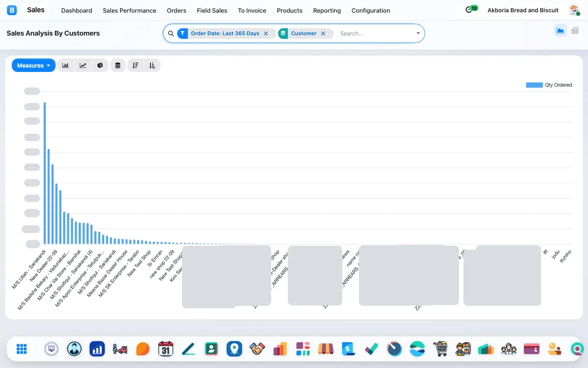The width and height of the screenshot is (588, 368).
Task: Focus the Search input field
Action: tap(376, 34)
